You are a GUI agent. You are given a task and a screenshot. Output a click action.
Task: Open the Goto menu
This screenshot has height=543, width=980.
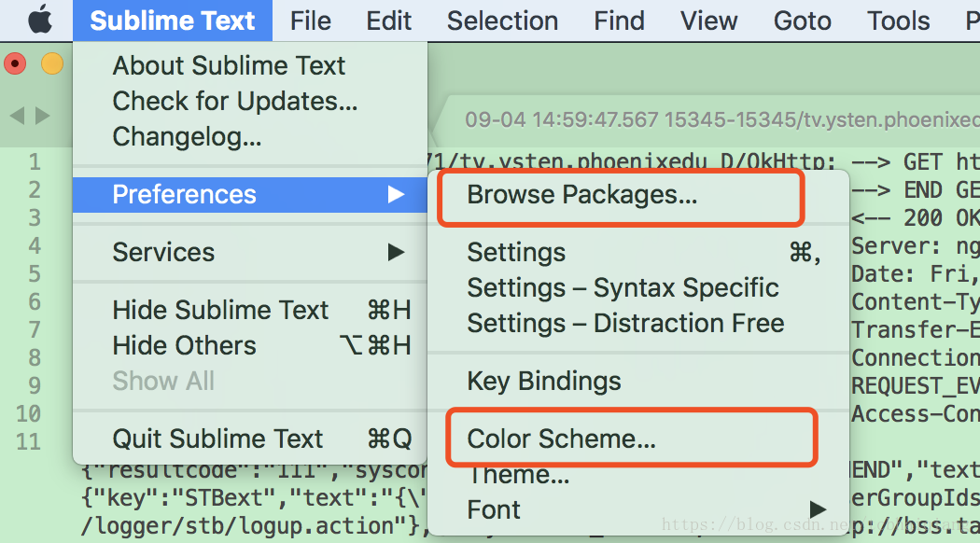click(803, 21)
